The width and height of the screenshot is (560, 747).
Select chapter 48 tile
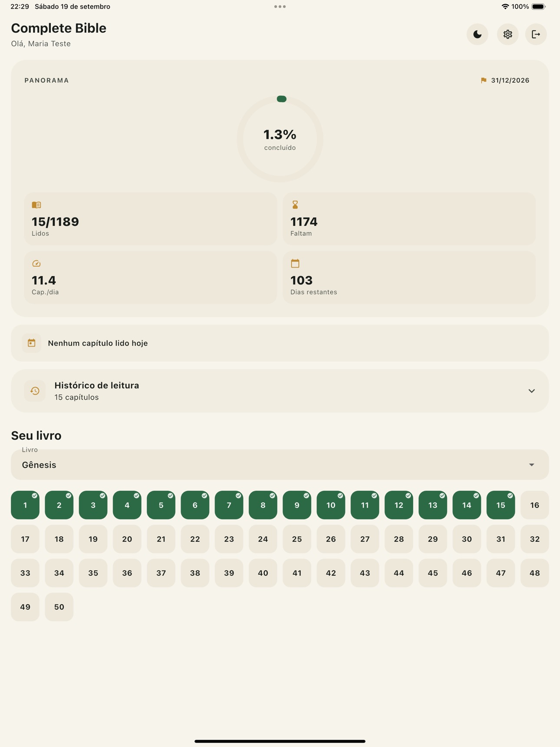click(x=535, y=573)
